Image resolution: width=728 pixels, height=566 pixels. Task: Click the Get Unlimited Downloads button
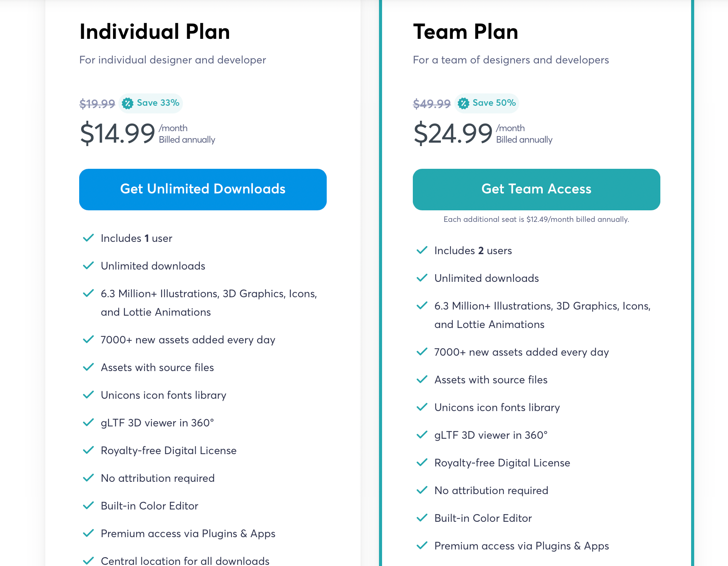(x=203, y=189)
